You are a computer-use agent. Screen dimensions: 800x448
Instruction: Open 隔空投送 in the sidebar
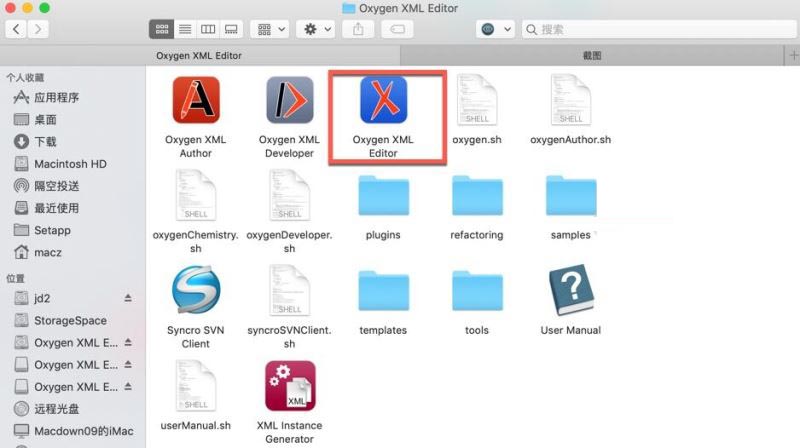click(x=46, y=186)
